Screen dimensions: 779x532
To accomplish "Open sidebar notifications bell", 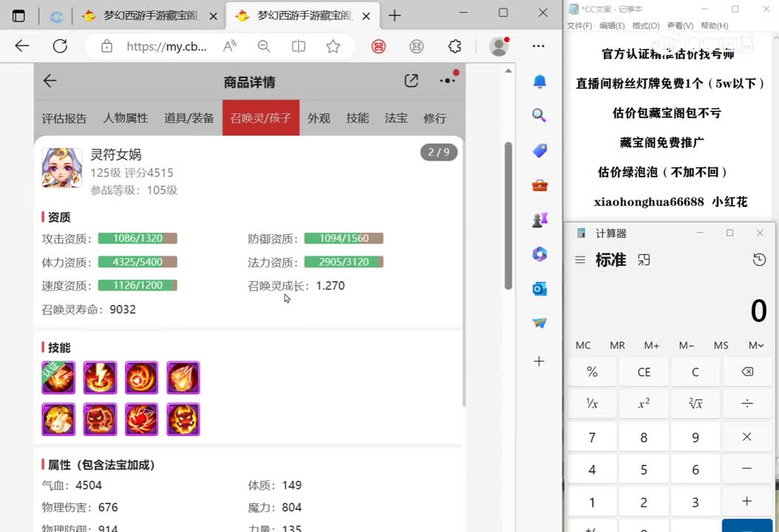I will pos(540,81).
